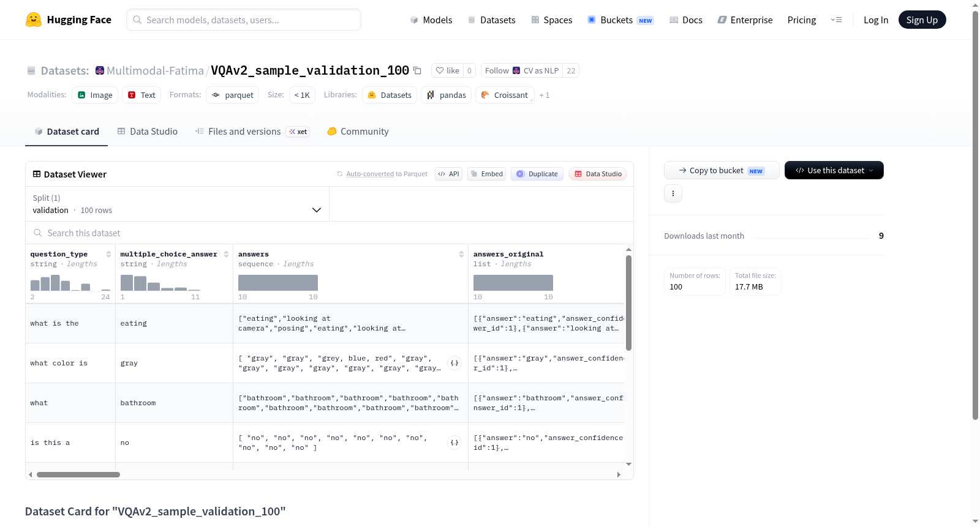Viewport: 980px width, 527px height.
Task: Open the Community tab
Action: pyautogui.click(x=358, y=131)
